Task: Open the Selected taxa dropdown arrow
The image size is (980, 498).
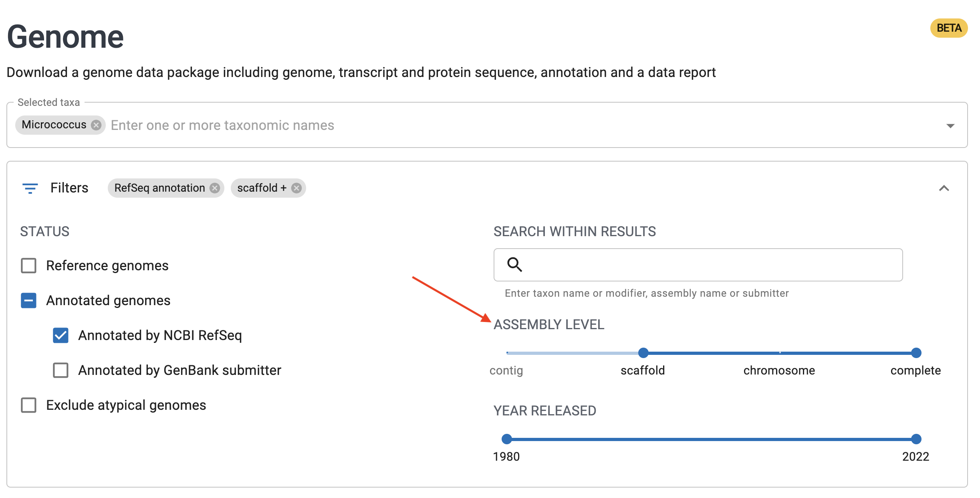Action: pyautogui.click(x=950, y=126)
